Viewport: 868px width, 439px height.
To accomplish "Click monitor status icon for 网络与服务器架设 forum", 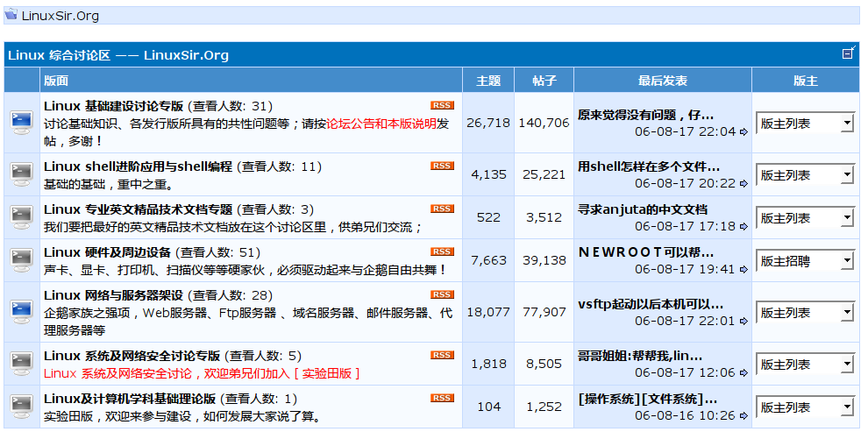I will tap(22, 312).
